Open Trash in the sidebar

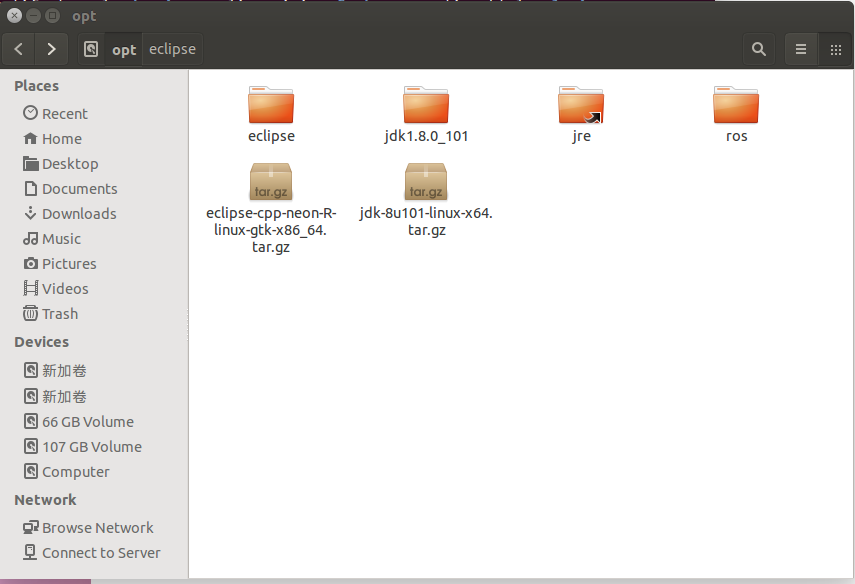[94, 314]
